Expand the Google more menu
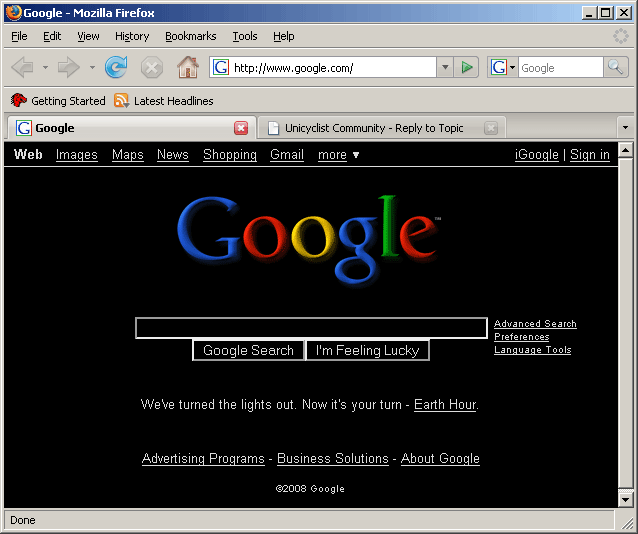Screen dimensions: 638x534 (x=339, y=155)
